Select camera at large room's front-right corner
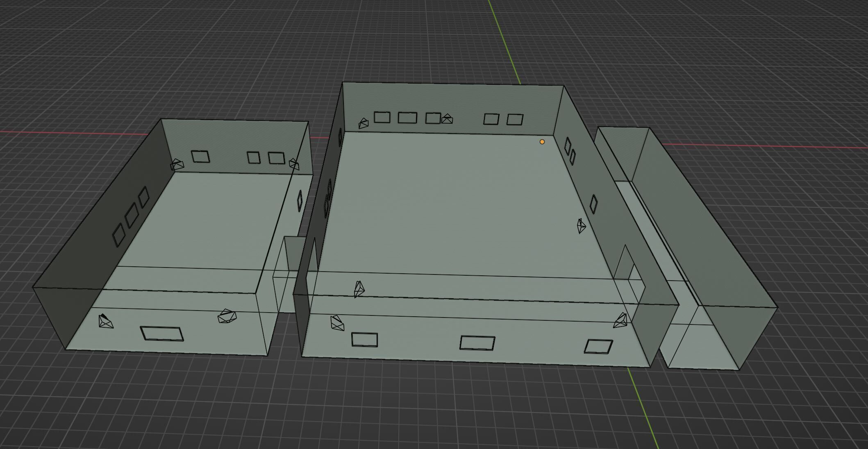This screenshot has width=868, height=449. 621,321
